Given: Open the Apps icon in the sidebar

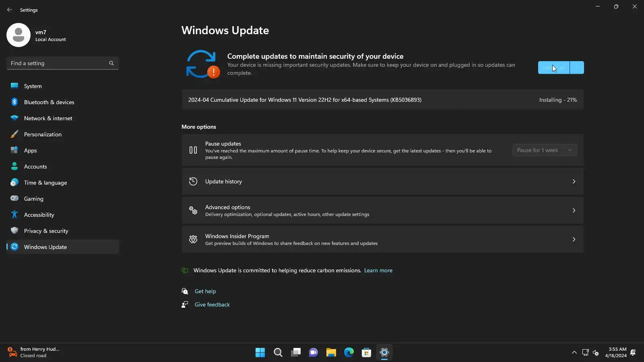Looking at the screenshot, I should tap(14, 150).
